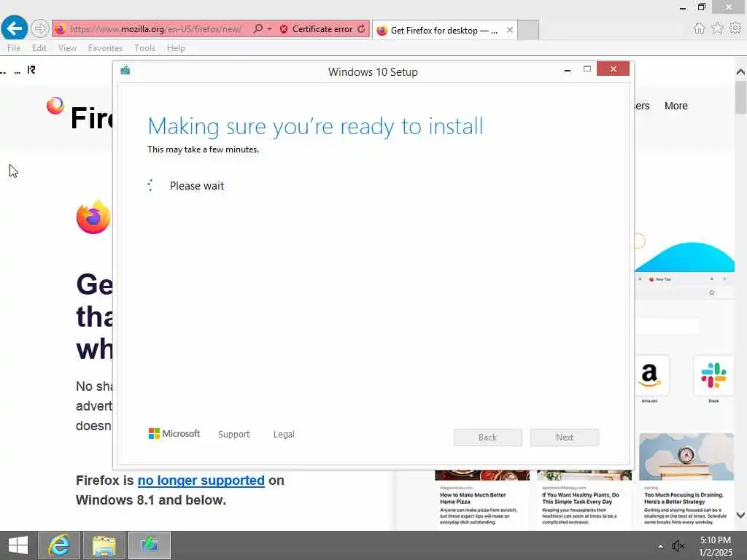Click the Internet Explorer taskbar icon
747x560 pixels.
[x=59, y=545]
